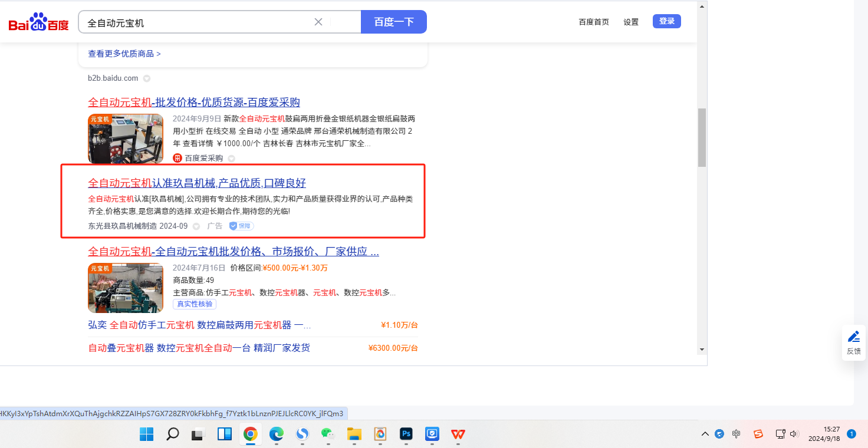
Task: Click the vertical page scrollbar thumb
Action: click(702, 137)
